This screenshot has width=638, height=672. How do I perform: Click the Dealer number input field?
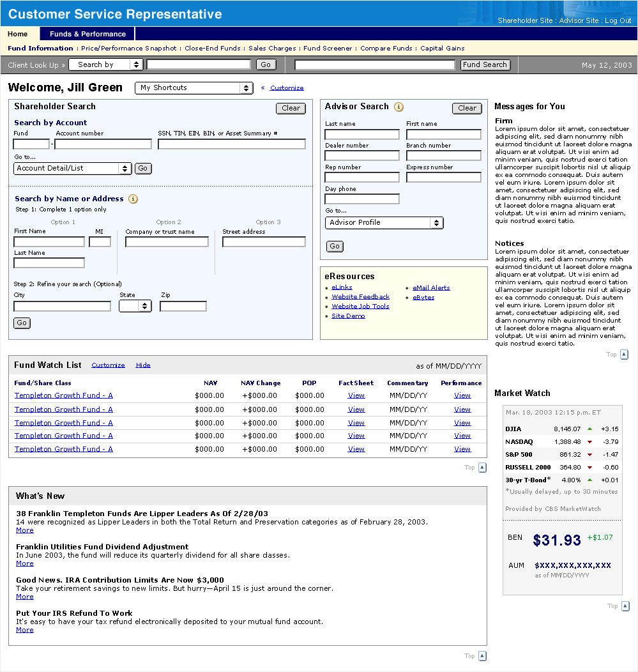pos(361,156)
